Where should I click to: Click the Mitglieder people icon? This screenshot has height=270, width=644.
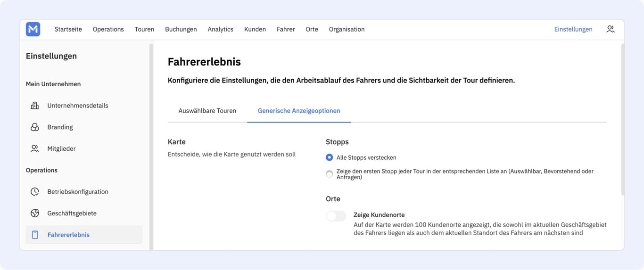coord(35,148)
